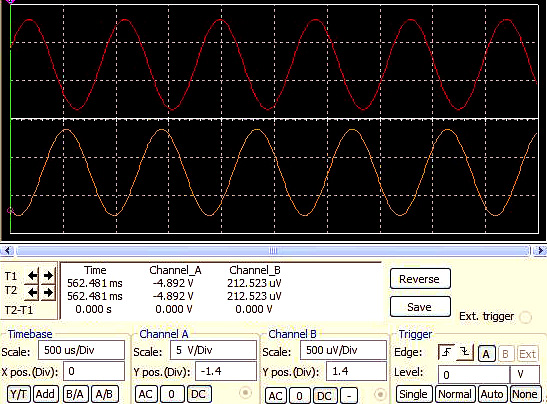The image size is (547, 404).
Task: Set trigger mode to Normal
Action: (455, 394)
